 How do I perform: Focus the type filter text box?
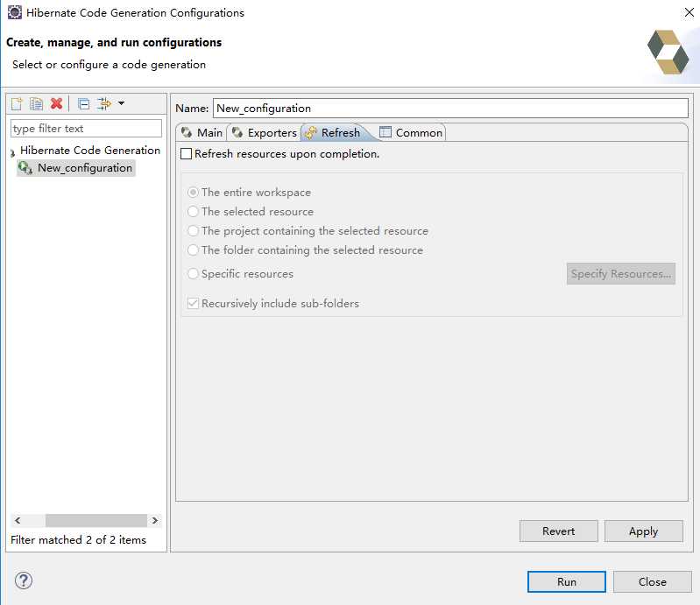point(86,129)
